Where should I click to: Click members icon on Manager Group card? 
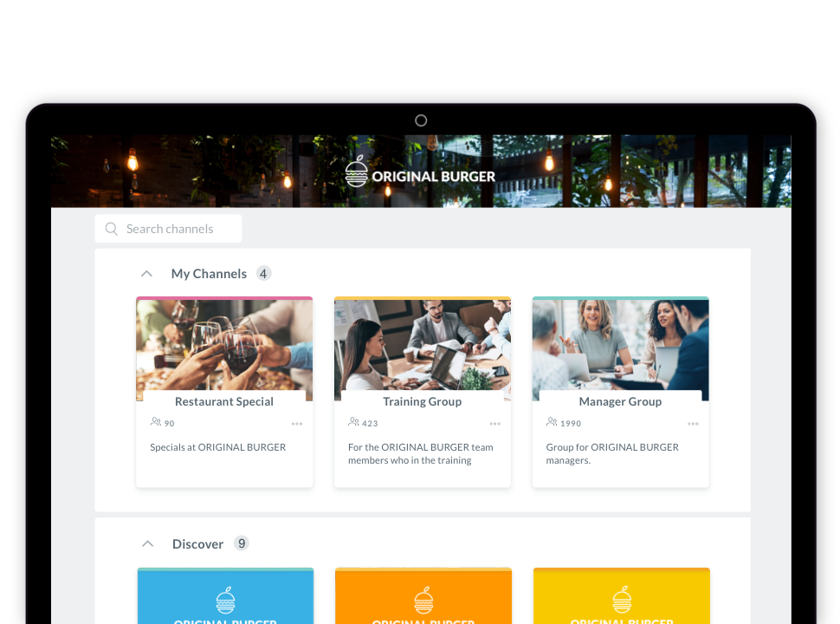pos(552,422)
